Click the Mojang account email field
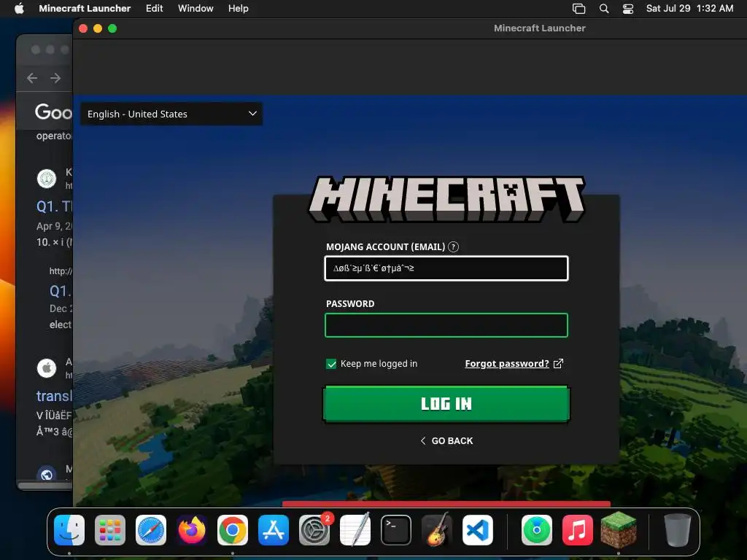Image resolution: width=747 pixels, height=560 pixels. (x=446, y=268)
